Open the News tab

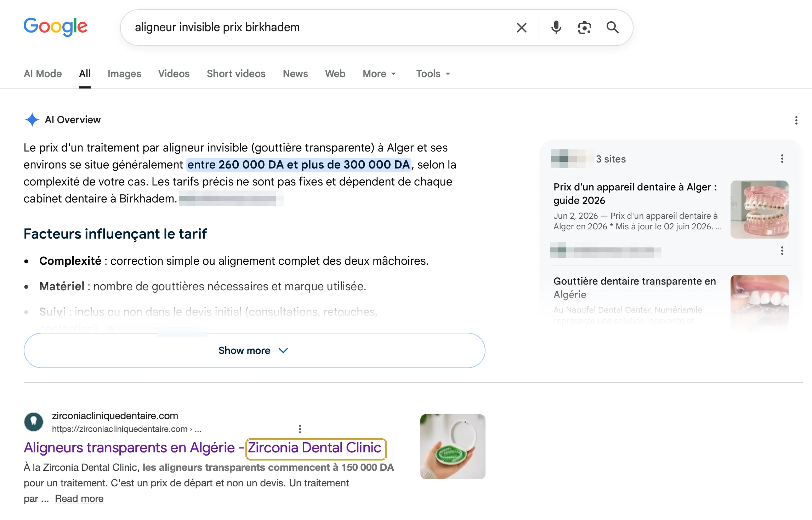point(295,74)
